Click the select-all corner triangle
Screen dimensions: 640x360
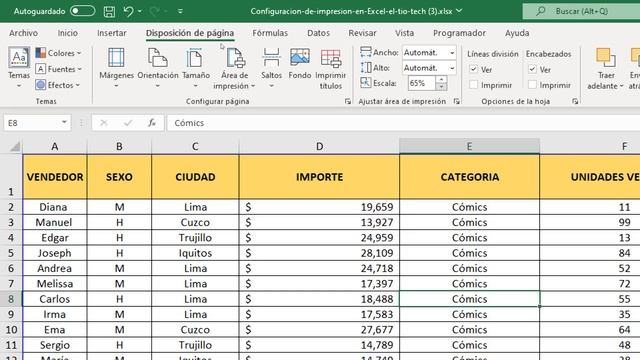pyautogui.click(x=14, y=147)
